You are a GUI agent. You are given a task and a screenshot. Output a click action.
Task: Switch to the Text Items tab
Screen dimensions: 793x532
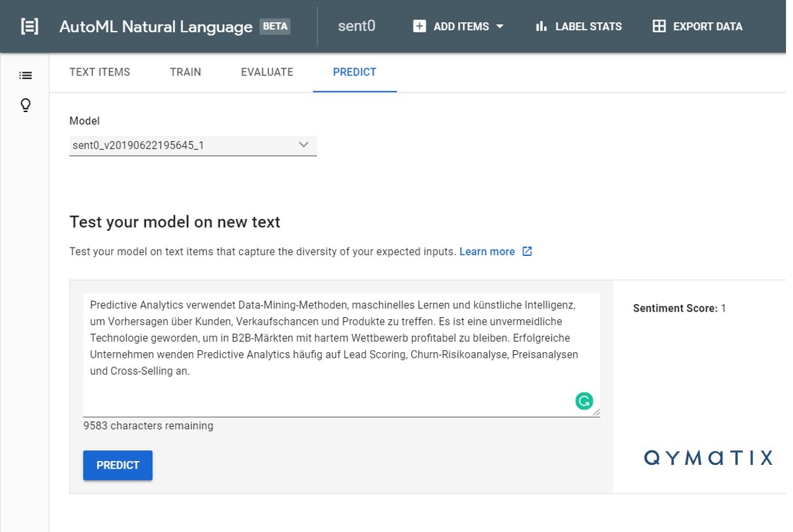[100, 72]
